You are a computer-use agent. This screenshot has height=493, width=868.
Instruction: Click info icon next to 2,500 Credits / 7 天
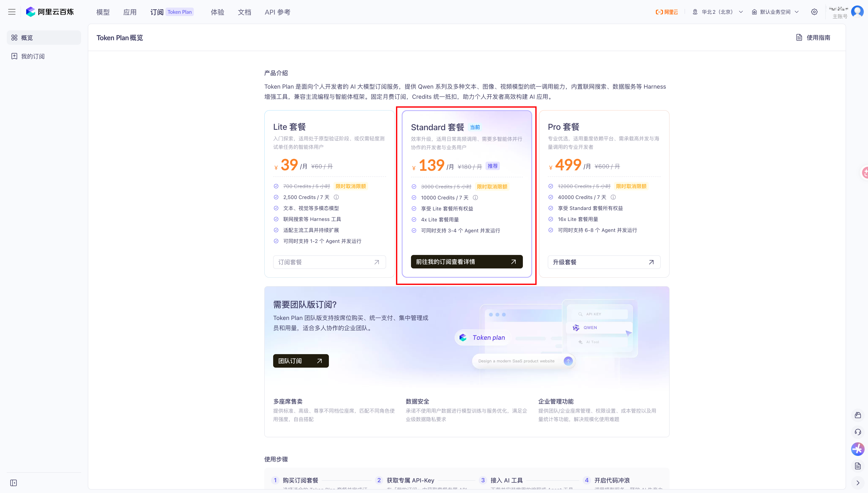(x=336, y=197)
